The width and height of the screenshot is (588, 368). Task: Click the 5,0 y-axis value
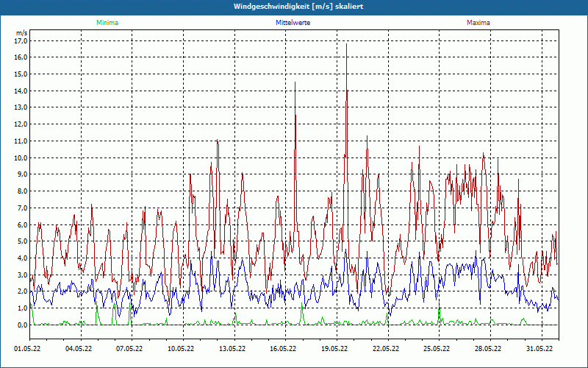click(x=24, y=241)
